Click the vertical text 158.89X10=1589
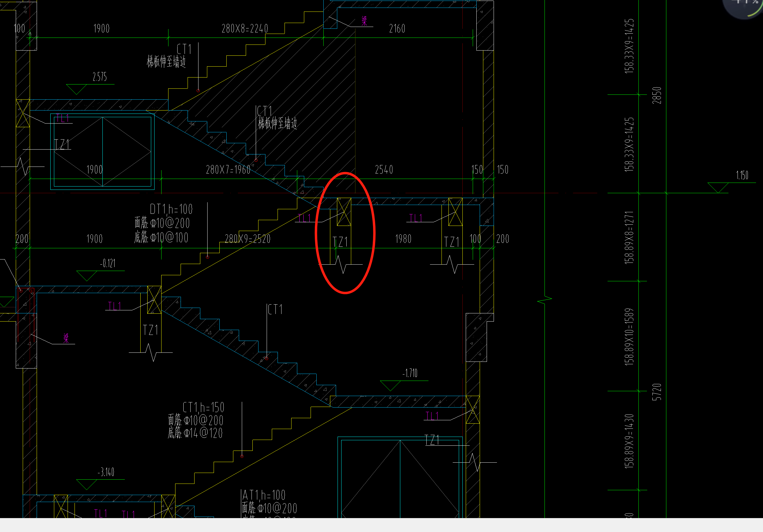 [629, 337]
